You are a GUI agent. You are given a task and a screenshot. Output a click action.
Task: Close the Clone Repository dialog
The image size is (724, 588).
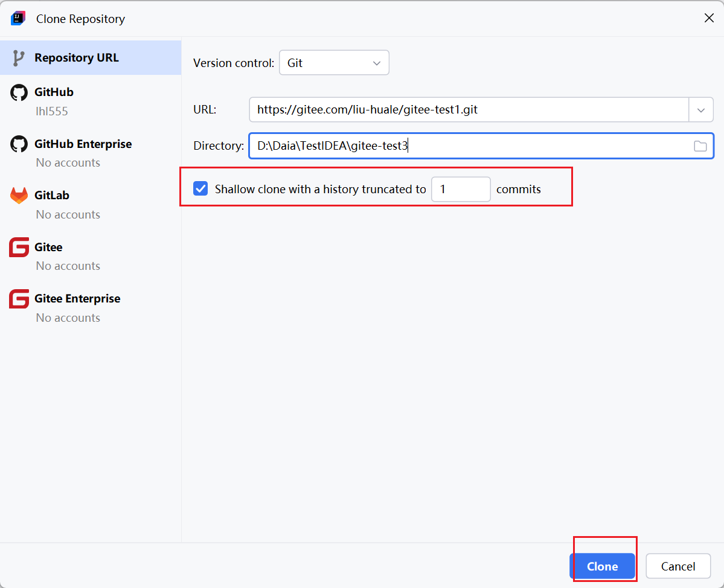pyautogui.click(x=709, y=18)
